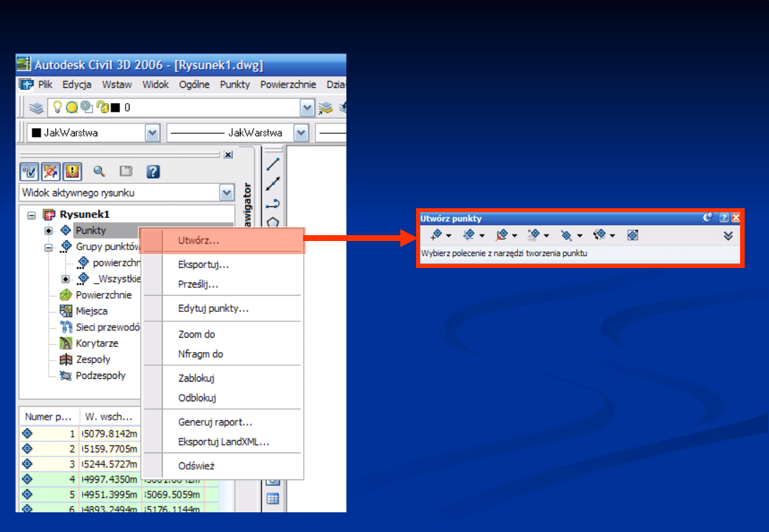This screenshot has width=769, height=532.
Task: Toggle the first checkmark button in navigator toolbar
Action: click(30, 172)
